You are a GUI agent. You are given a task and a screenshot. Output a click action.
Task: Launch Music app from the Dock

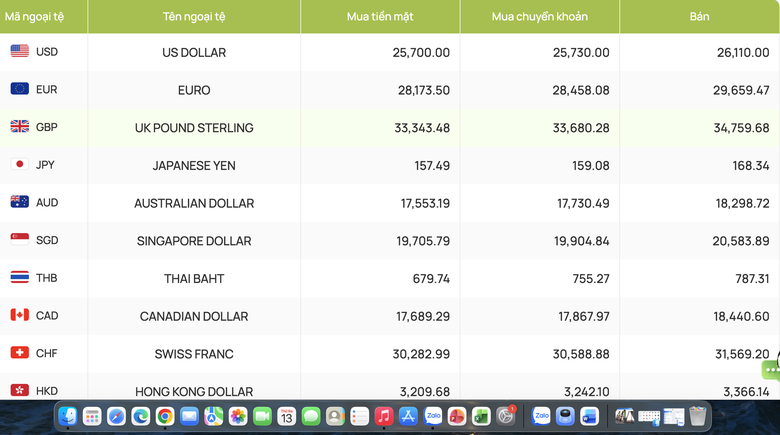tap(384, 416)
